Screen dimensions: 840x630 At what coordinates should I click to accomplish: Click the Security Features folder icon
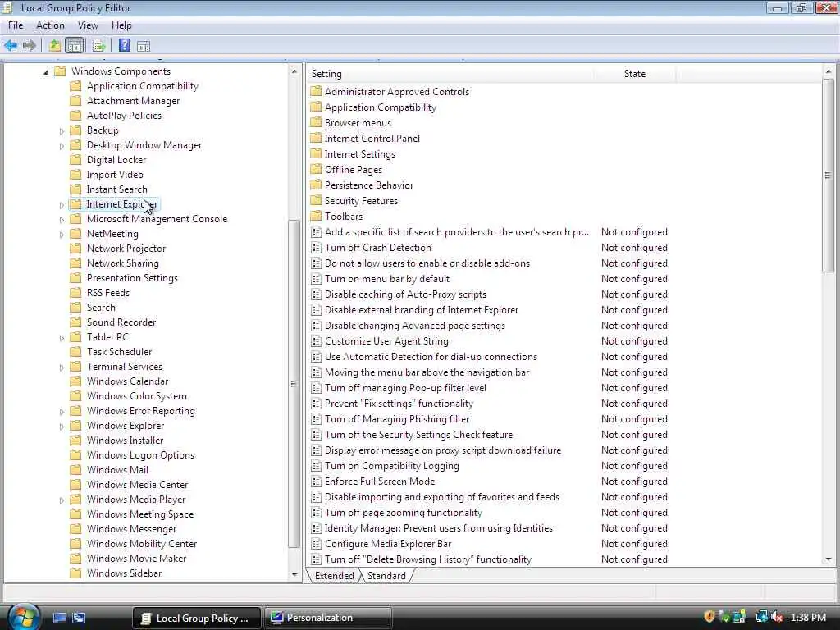(316, 200)
